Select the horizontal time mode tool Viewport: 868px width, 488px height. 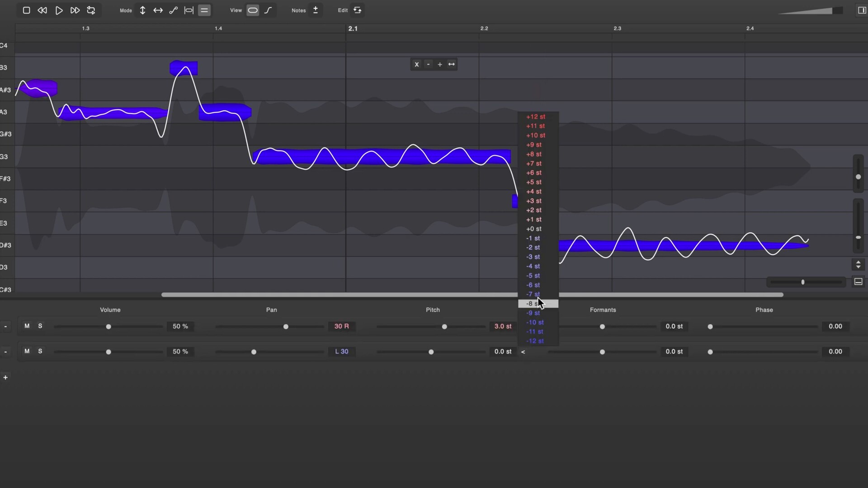[x=158, y=10]
